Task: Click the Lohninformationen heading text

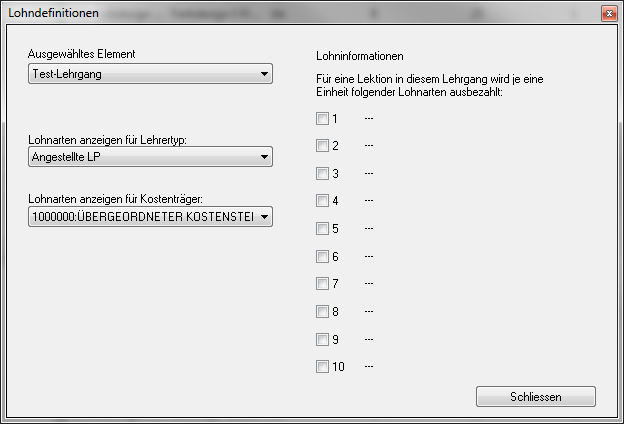Action: tap(359, 56)
